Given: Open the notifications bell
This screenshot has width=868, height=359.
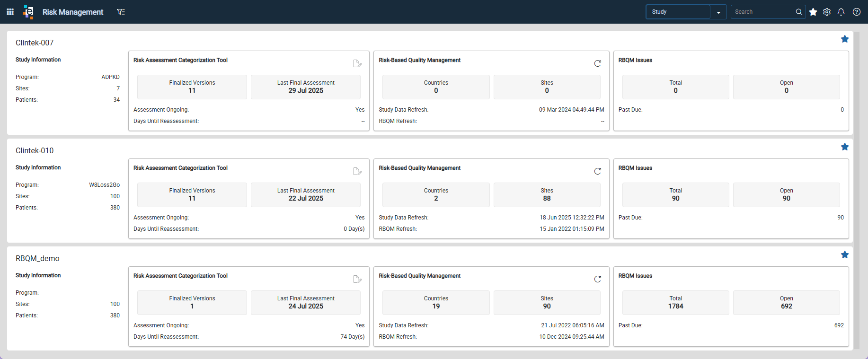Looking at the screenshot, I should point(841,12).
